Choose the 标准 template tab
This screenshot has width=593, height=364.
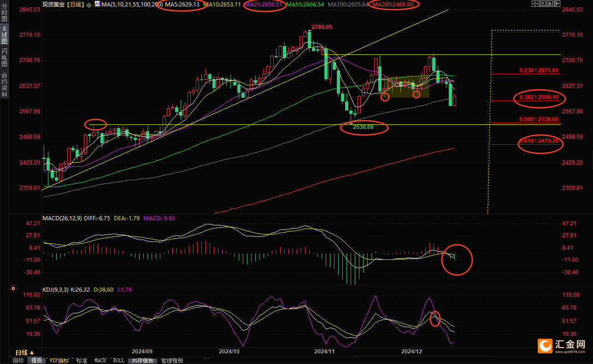point(82,360)
